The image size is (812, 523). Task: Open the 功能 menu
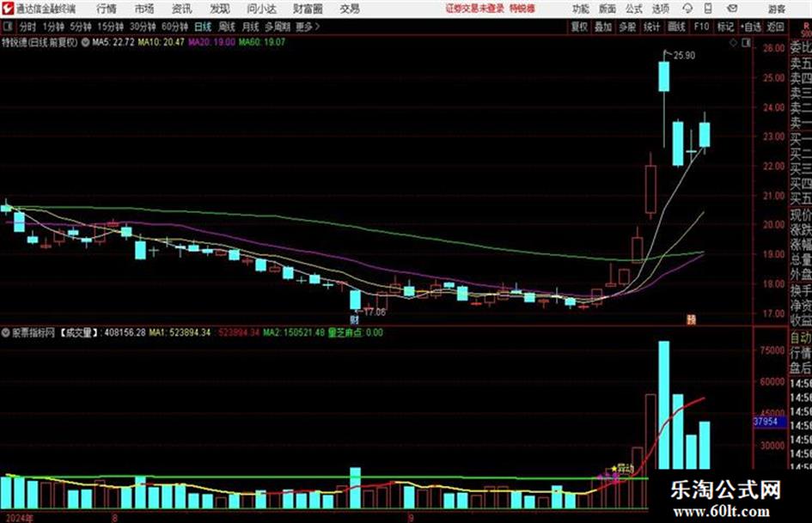pos(581,9)
